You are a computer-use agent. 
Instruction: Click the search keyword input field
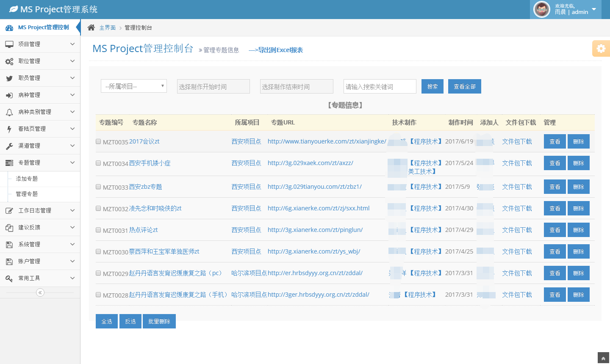pyautogui.click(x=380, y=86)
